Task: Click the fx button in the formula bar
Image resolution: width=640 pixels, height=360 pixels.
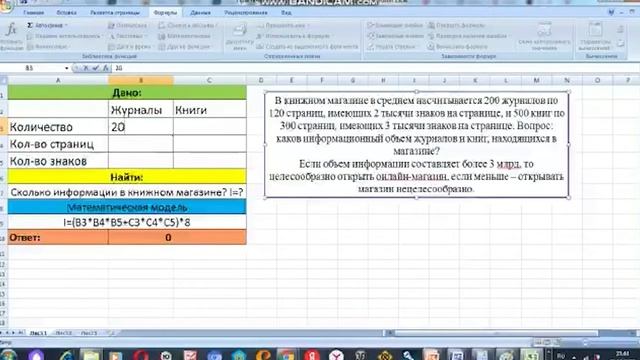Action: tap(105, 68)
